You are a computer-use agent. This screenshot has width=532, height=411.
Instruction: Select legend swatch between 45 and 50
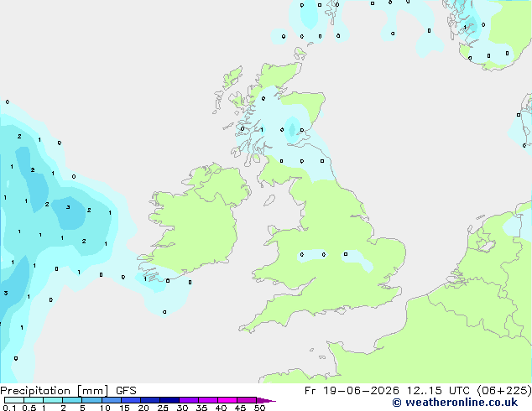pos(247,400)
